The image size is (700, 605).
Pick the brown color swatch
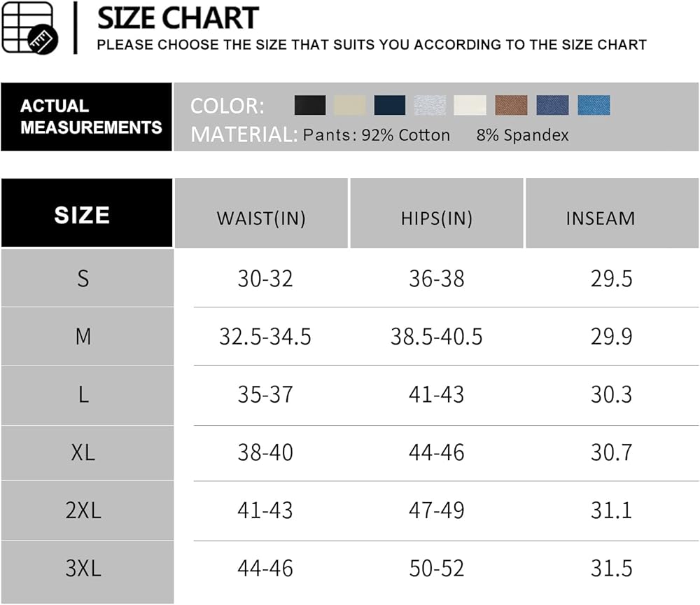[x=511, y=106]
